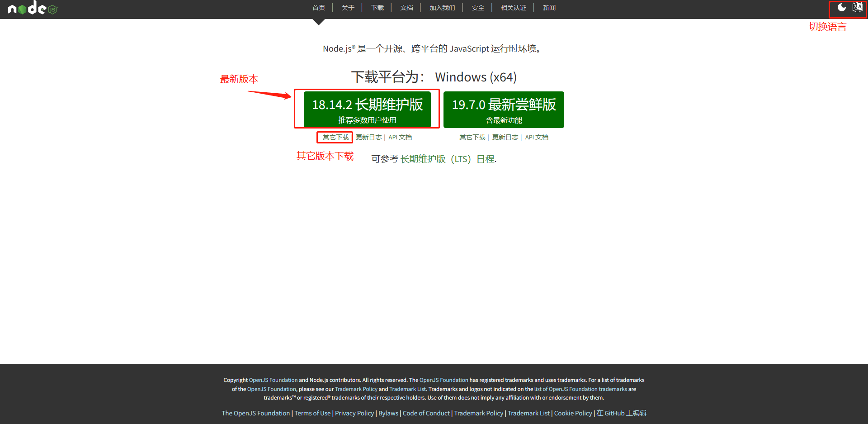Open the Trademark Policy link in copyright paragraph
The width and height of the screenshot is (868, 424).
point(356,389)
